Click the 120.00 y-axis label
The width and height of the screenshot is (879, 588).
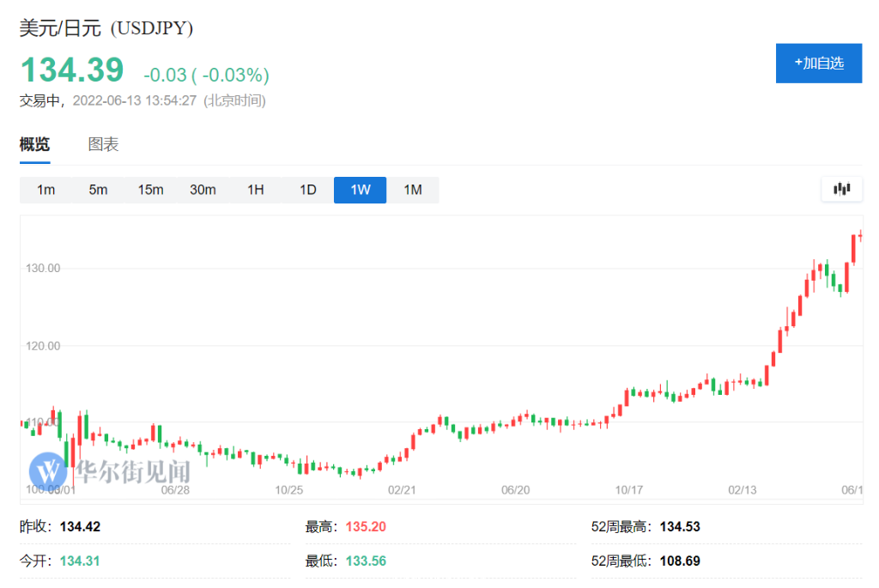tap(43, 346)
